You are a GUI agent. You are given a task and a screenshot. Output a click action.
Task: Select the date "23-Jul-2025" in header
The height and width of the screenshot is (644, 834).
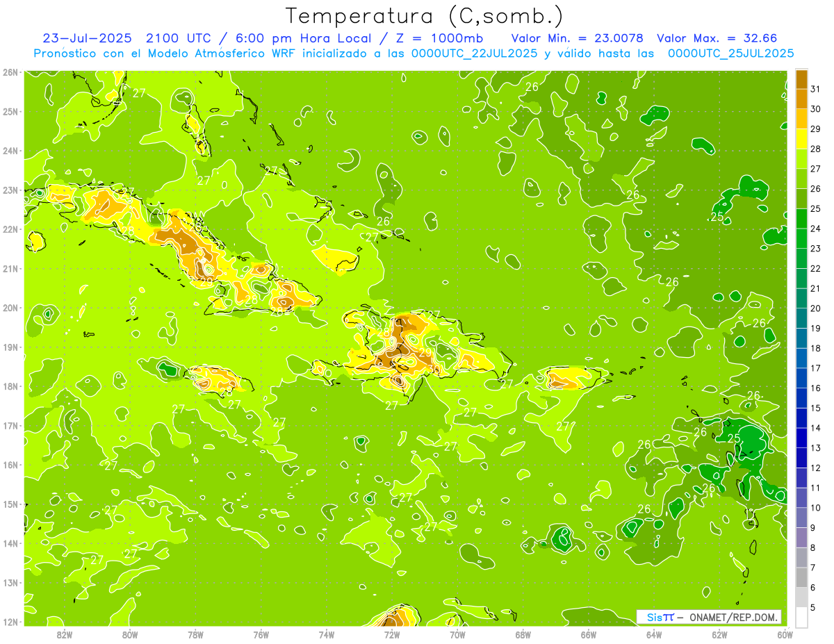[88, 38]
